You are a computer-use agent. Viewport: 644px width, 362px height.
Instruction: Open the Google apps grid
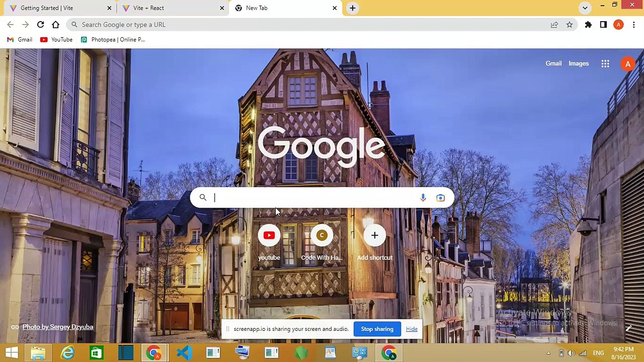point(605,64)
